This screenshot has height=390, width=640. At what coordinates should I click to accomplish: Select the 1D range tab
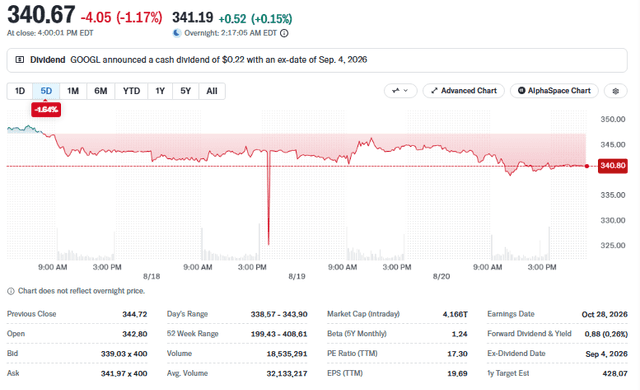click(x=20, y=91)
